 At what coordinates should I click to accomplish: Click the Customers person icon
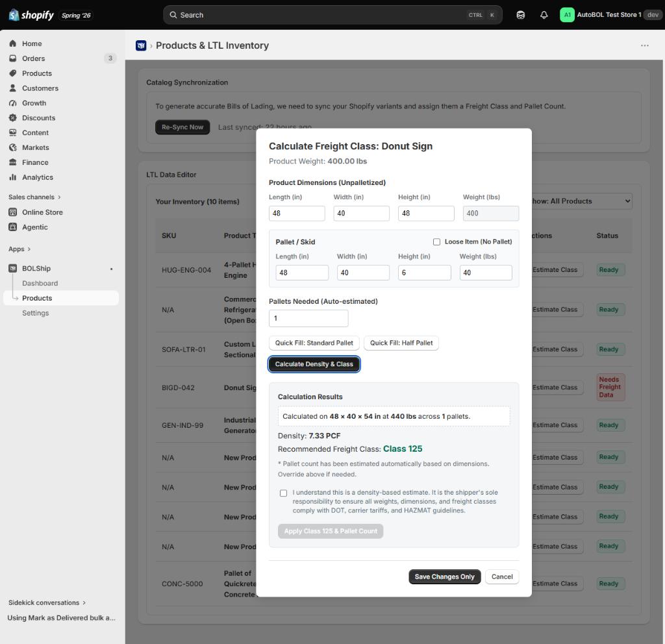pos(13,88)
